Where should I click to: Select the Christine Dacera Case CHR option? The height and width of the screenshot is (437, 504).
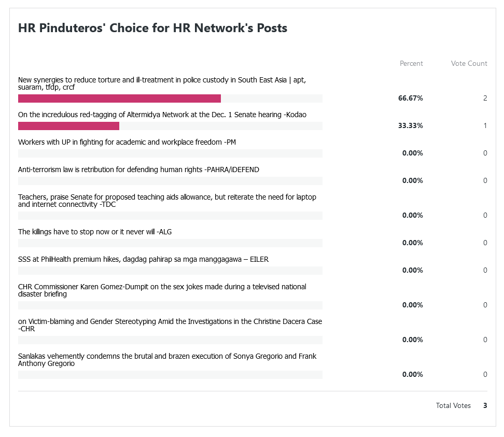pyautogui.click(x=170, y=325)
